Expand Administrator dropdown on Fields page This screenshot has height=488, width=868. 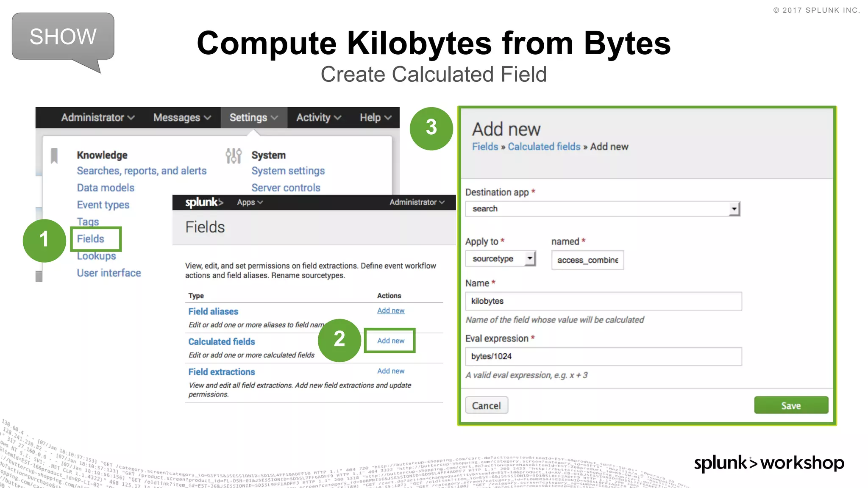[x=417, y=202]
